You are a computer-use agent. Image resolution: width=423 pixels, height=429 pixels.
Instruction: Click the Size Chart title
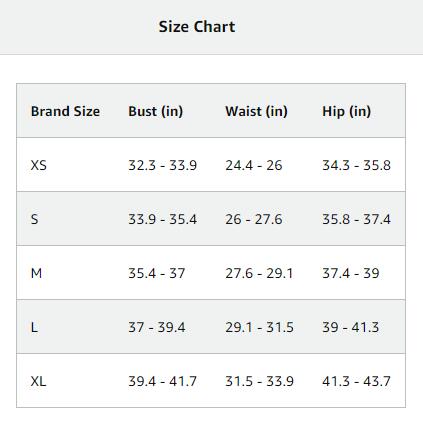coord(197,27)
